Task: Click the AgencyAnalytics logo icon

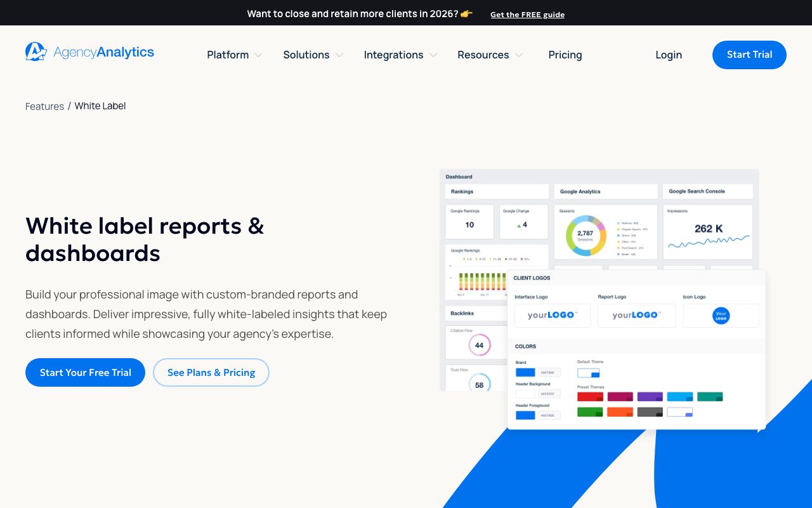Action: (x=36, y=51)
